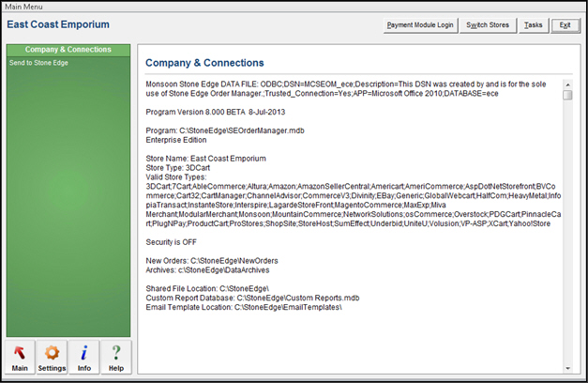Open the Settings gear icon
588x383 pixels.
pos(52,358)
